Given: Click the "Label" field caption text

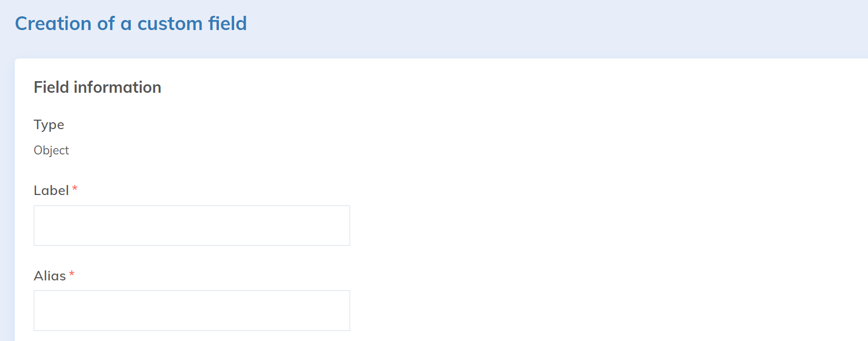Looking at the screenshot, I should 51,190.
